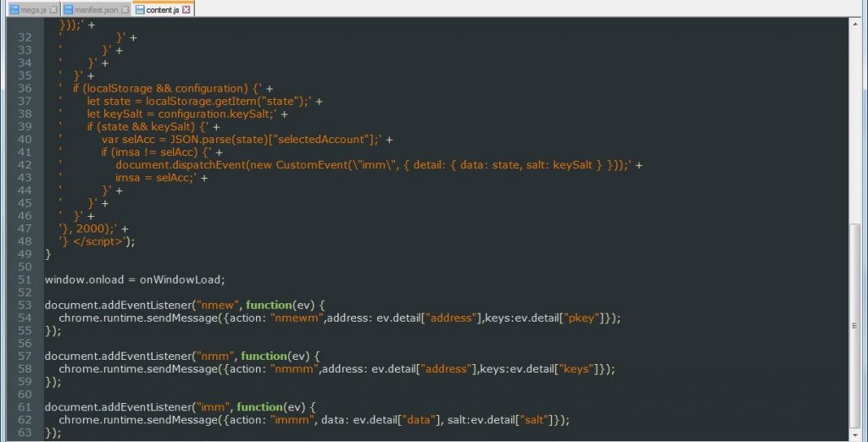Close the manifest.json tab
868x442 pixels.
click(x=125, y=9)
